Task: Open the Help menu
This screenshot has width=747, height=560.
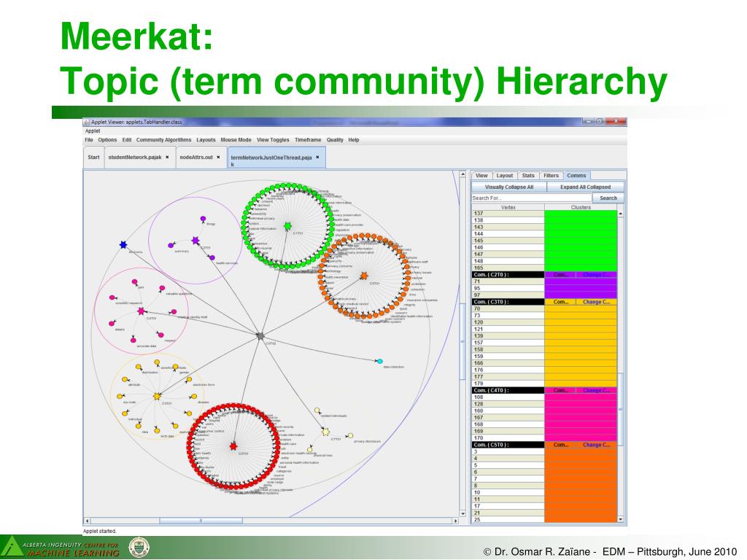Action: click(x=354, y=140)
